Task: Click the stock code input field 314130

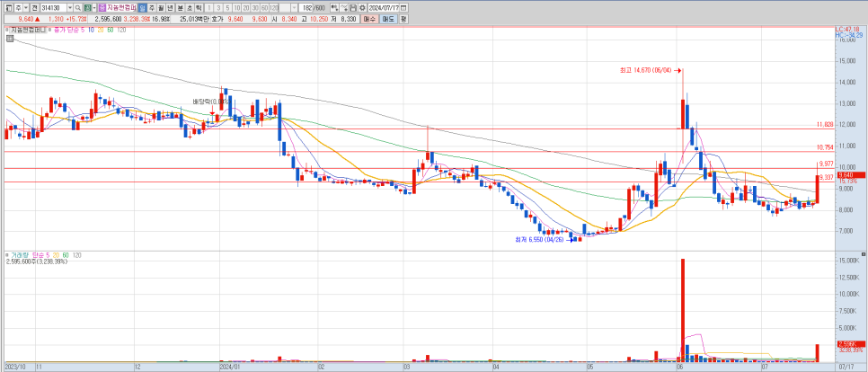Action: click(54, 8)
